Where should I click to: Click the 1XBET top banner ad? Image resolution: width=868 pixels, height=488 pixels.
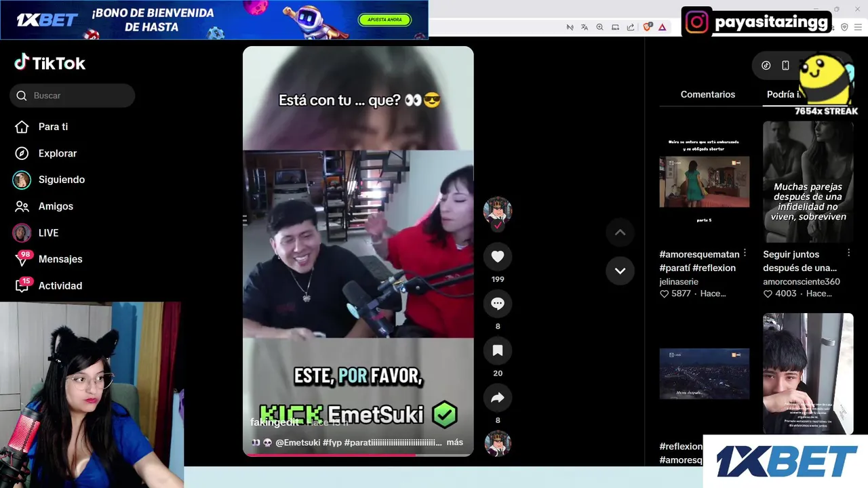[x=214, y=20]
